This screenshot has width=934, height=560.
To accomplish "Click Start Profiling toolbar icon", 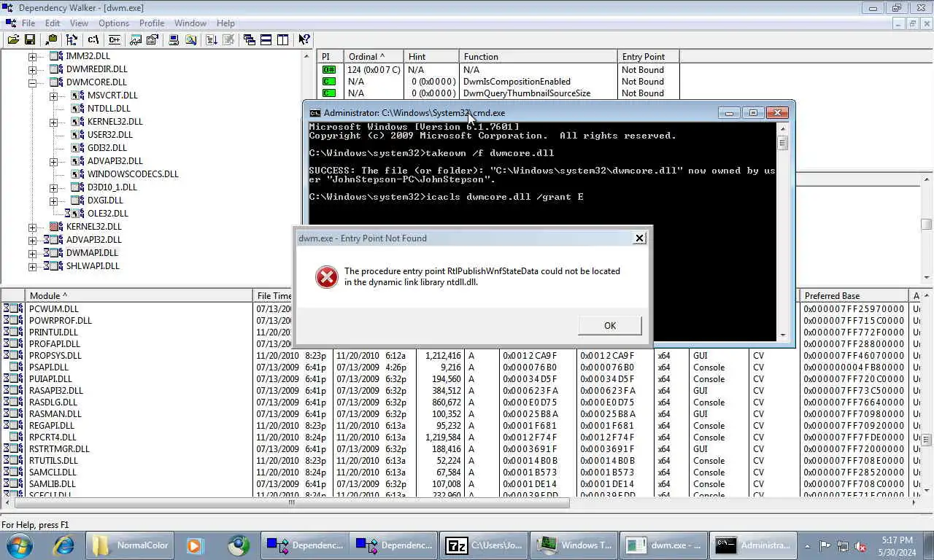I will pos(211,39).
